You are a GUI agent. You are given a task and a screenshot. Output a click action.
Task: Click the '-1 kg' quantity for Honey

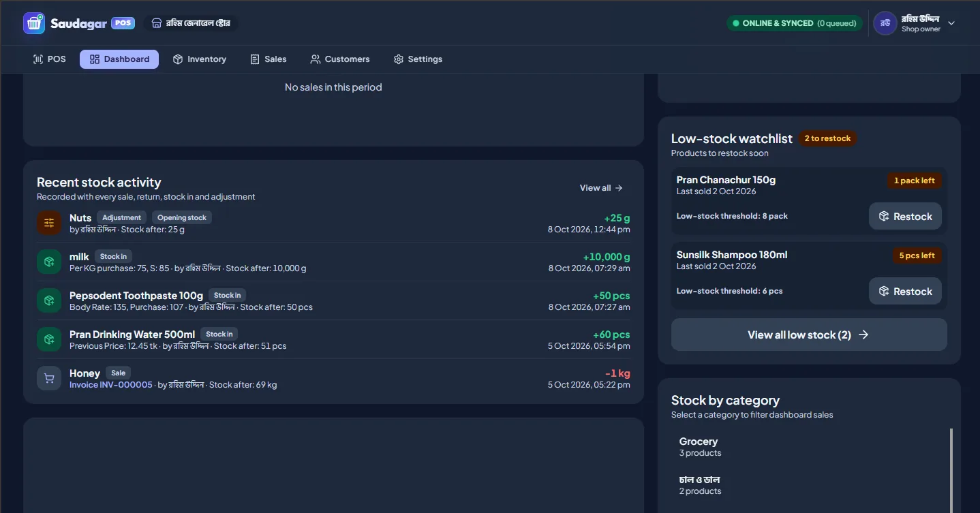click(617, 373)
